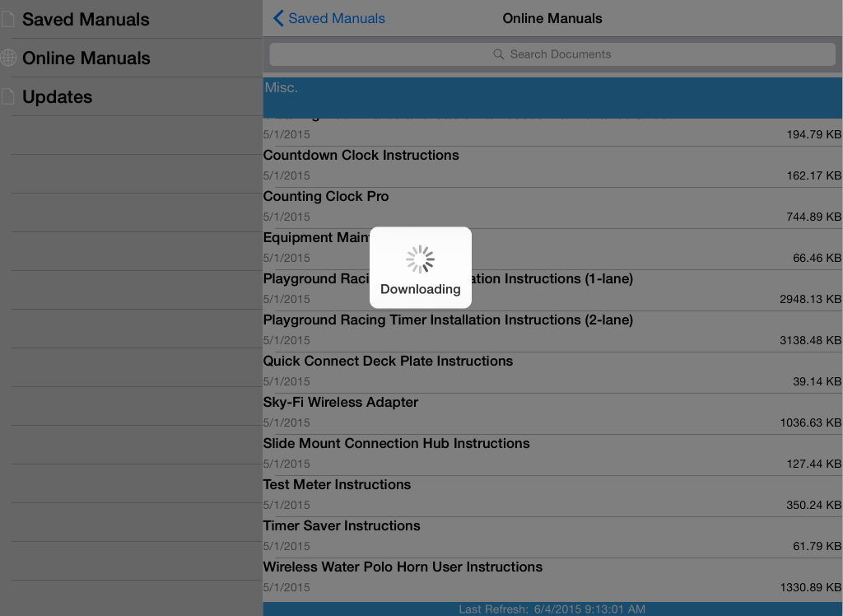Click the 3138.48 KB file size
Viewport: 843px width, 616px height.
pos(810,341)
